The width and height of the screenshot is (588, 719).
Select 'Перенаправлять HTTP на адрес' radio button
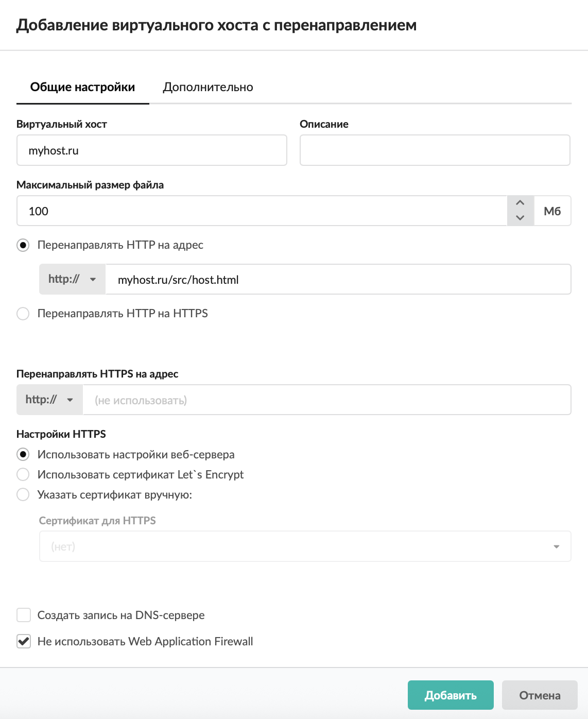(23, 245)
